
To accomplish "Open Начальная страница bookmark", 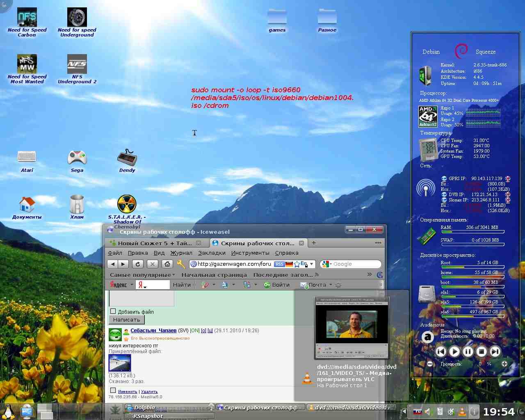I will pos(215,275).
